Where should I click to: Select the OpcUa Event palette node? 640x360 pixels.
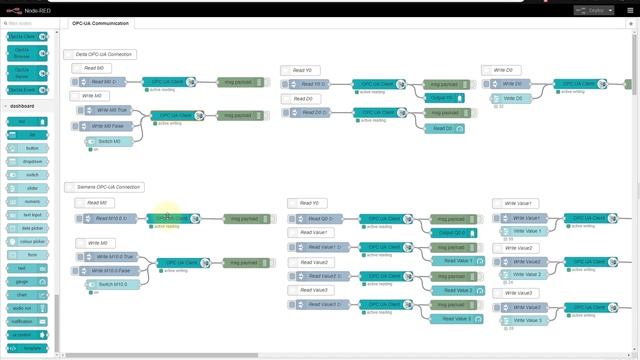click(x=27, y=90)
